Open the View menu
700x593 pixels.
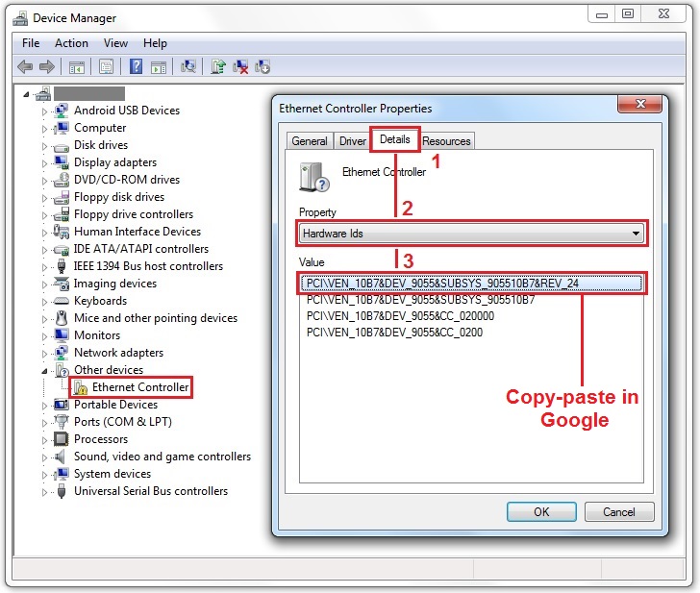115,43
